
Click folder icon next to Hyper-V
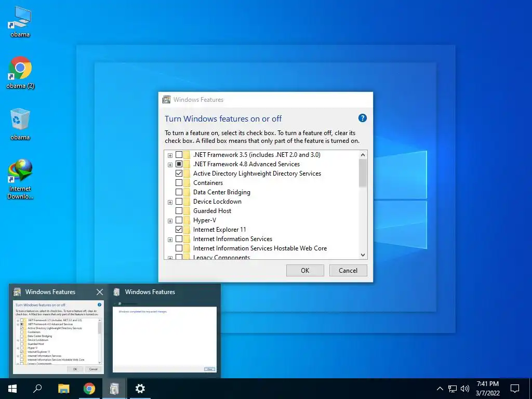click(x=187, y=220)
